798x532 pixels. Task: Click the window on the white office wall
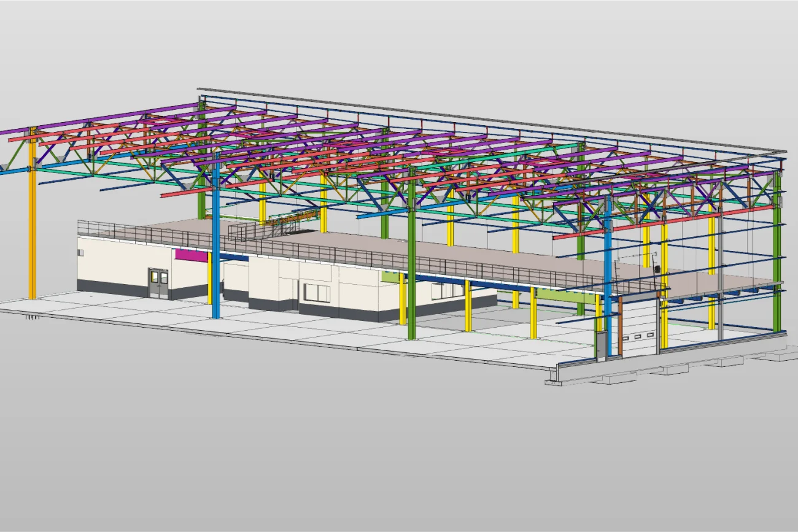point(317,292)
